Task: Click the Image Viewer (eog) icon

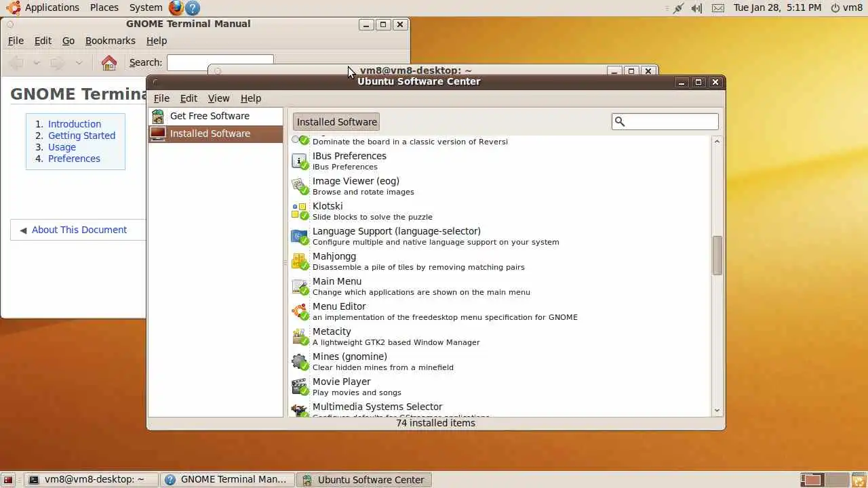Action: 300,186
